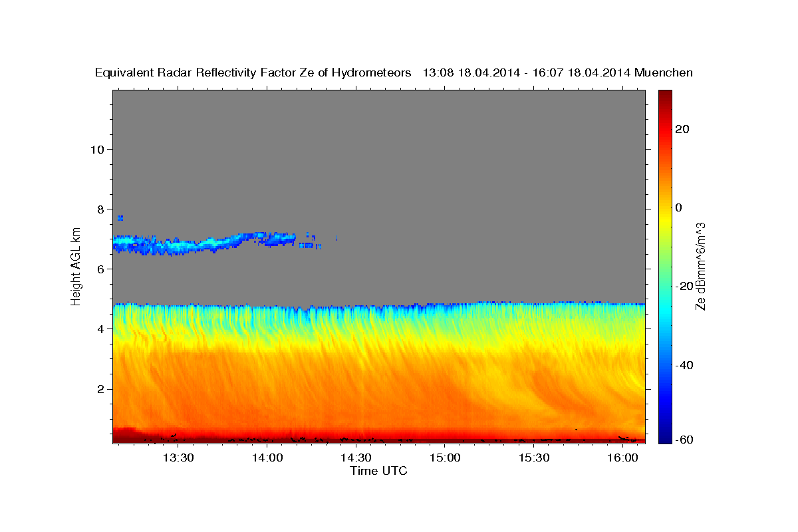Click the 16:00 time tick label
This screenshot has width=798, height=532.
[x=622, y=458]
